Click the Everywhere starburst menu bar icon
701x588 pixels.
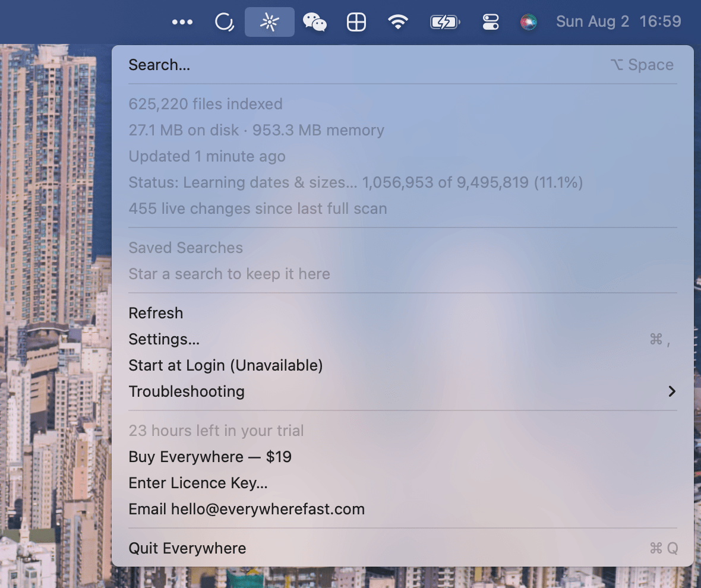[x=270, y=22]
